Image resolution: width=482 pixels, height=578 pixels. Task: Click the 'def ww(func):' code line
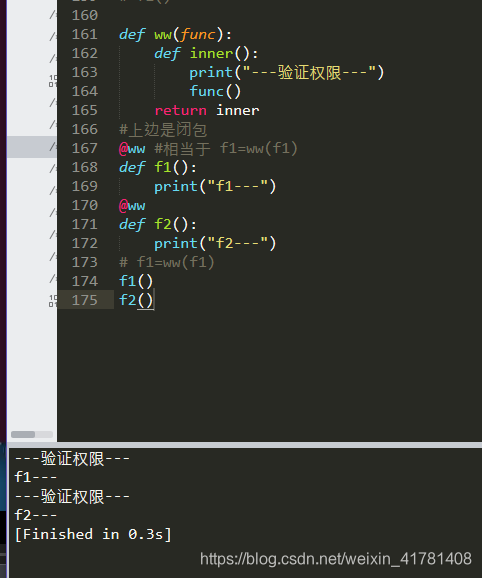point(175,35)
